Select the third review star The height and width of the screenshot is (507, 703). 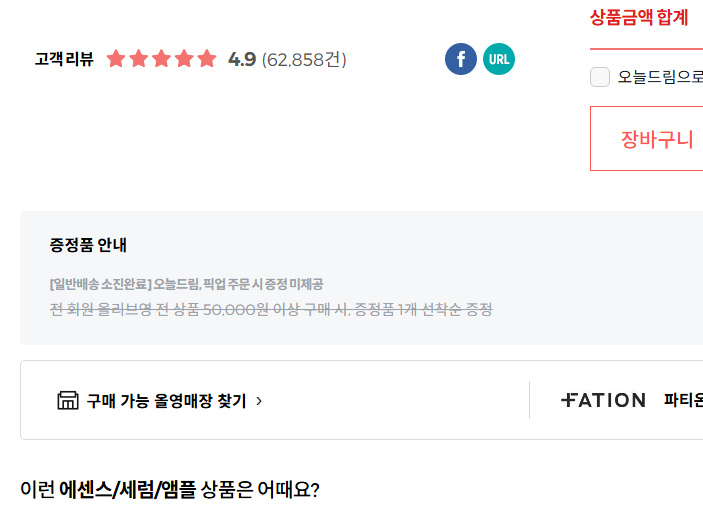[161, 59]
